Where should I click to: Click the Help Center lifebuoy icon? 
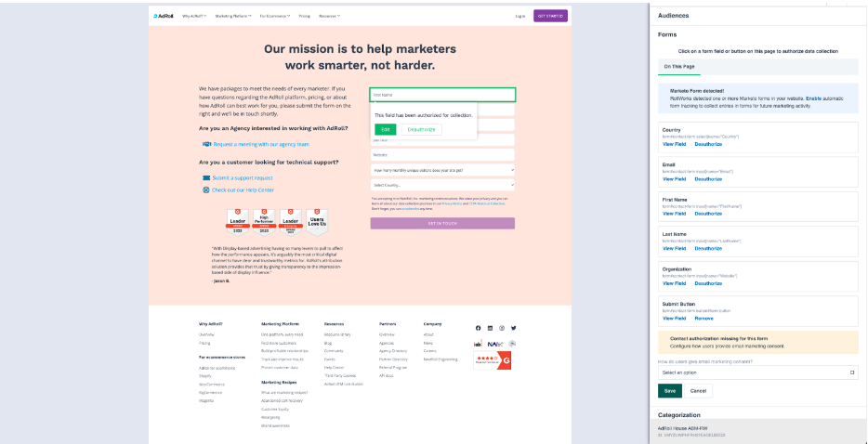205,189
